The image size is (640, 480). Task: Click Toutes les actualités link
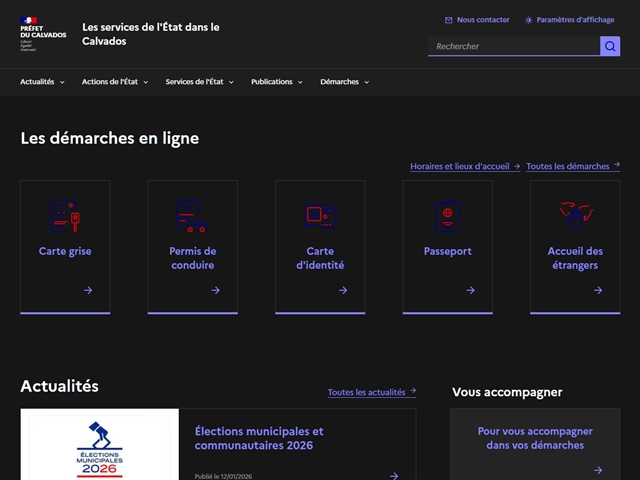[x=371, y=392]
